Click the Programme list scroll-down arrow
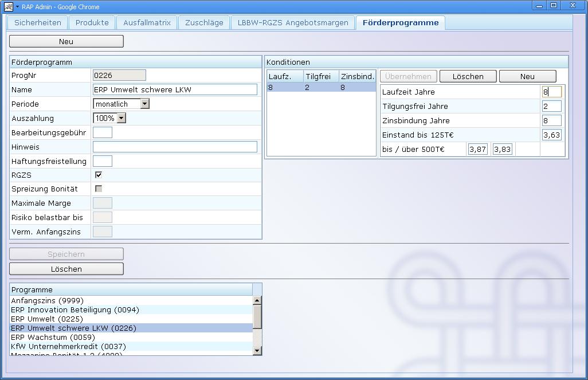The width and height of the screenshot is (588, 380). click(x=257, y=351)
